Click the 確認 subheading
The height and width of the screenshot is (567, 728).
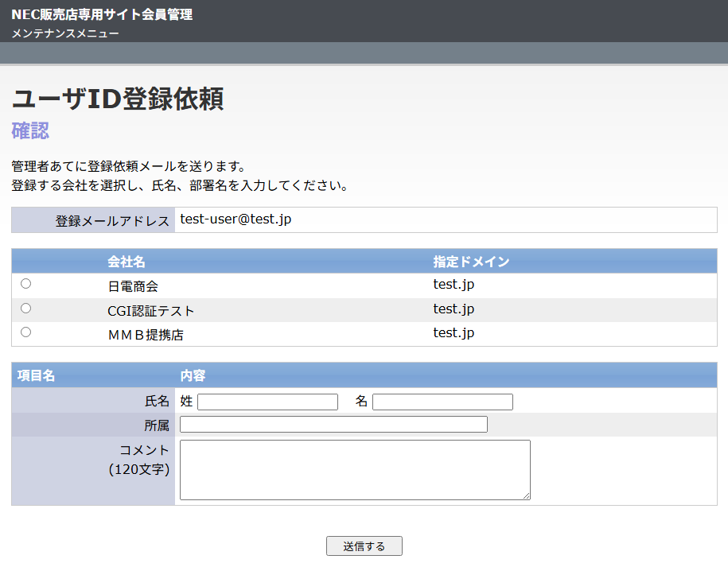point(30,130)
